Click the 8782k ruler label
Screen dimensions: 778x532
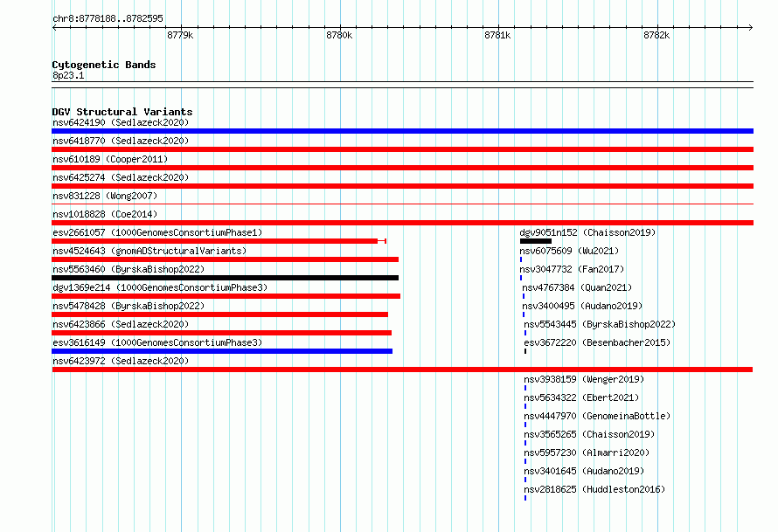point(657,35)
